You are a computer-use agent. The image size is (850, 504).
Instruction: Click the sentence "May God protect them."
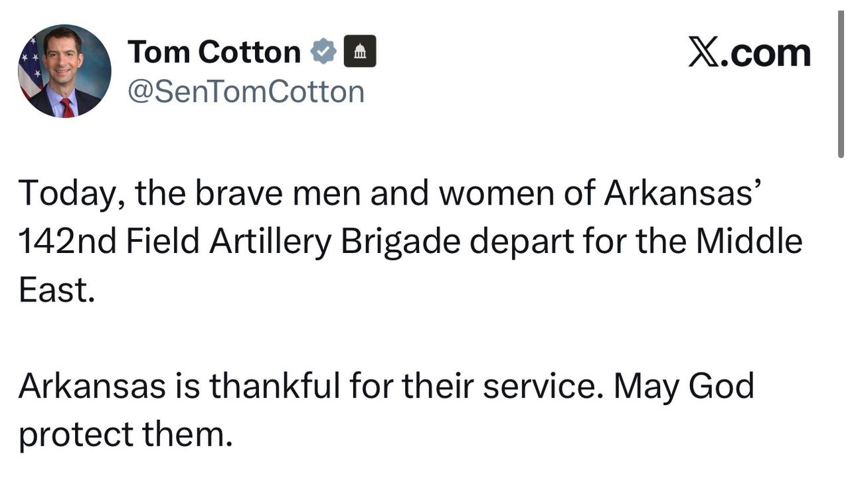(684, 386)
